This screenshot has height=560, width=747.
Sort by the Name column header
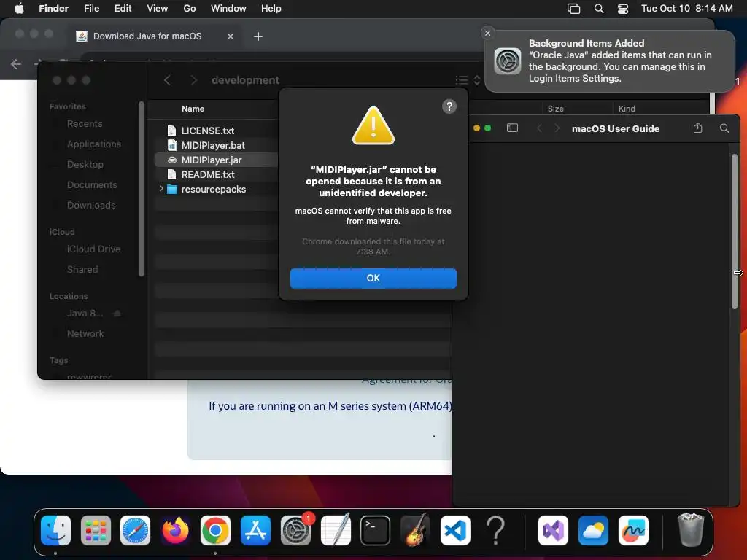click(x=193, y=109)
